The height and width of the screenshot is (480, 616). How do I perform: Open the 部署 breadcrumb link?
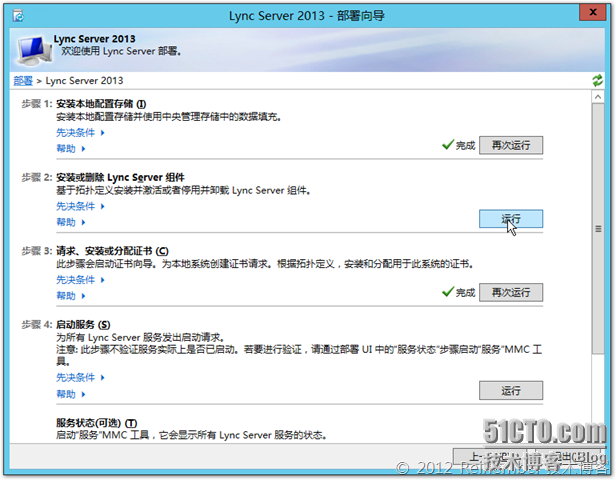(23, 81)
